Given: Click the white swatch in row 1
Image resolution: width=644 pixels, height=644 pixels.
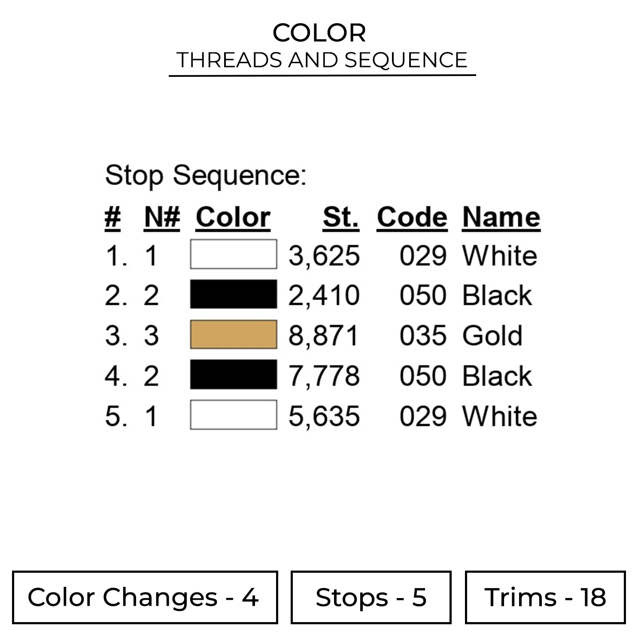Looking at the screenshot, I should coord(234,254).
